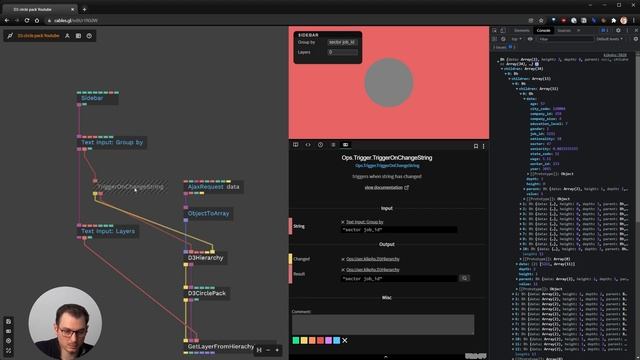Open the list tab icon in op panel
This screenshot has height=360, width=640.
coord(333,145)
